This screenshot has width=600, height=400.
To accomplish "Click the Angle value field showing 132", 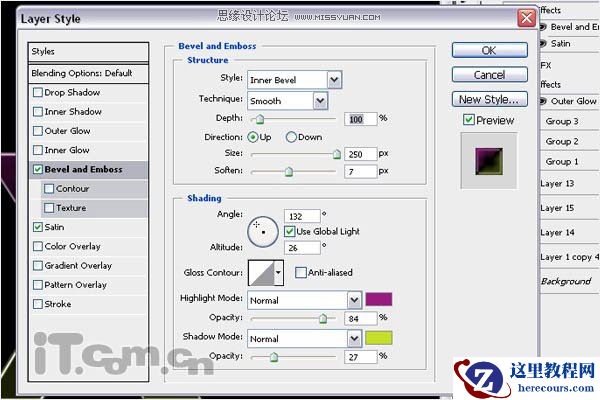I will tap(302, 216).
